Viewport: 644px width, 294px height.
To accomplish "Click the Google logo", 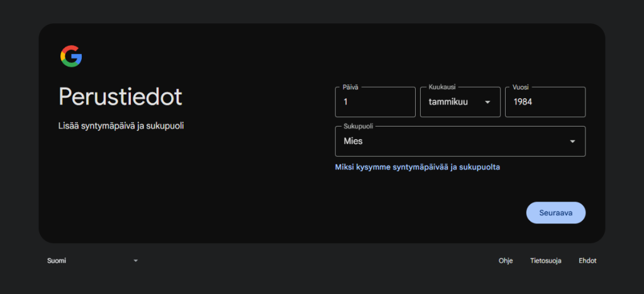I will (x=71, y=57).
